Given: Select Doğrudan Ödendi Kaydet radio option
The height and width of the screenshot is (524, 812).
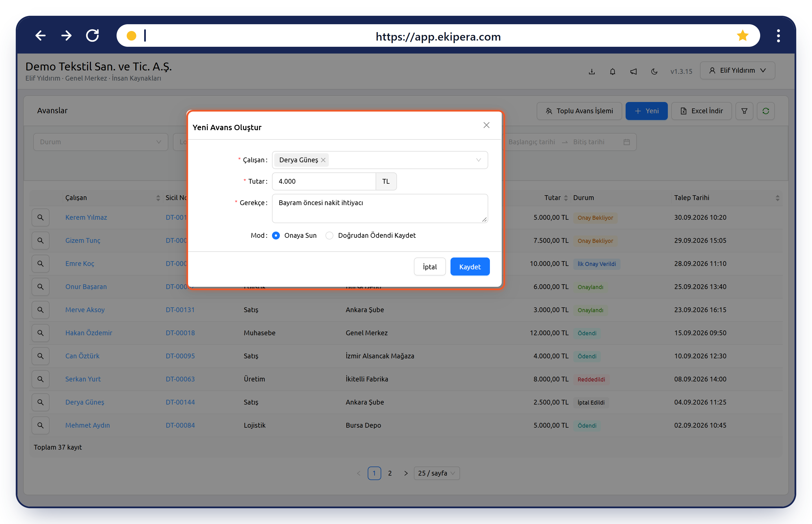Looking at the screenshot, I should 329,236.
